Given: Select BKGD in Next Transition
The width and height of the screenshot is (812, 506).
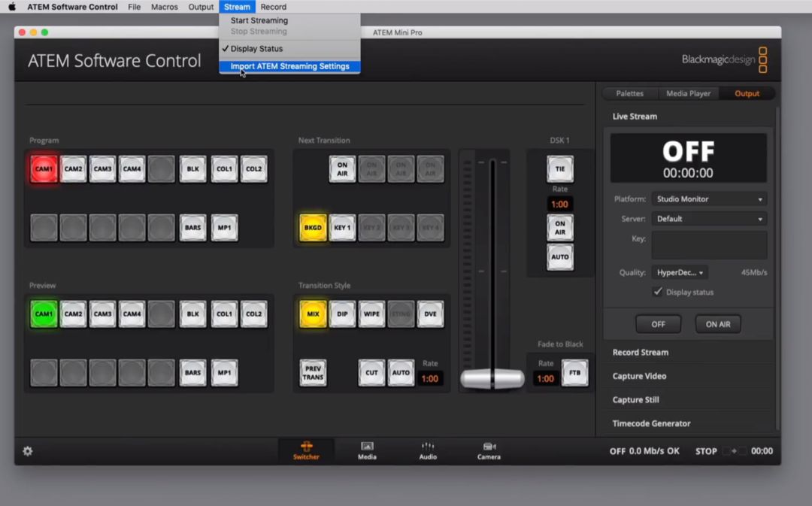Looking at the screenshot, I should tap(313, 227).
